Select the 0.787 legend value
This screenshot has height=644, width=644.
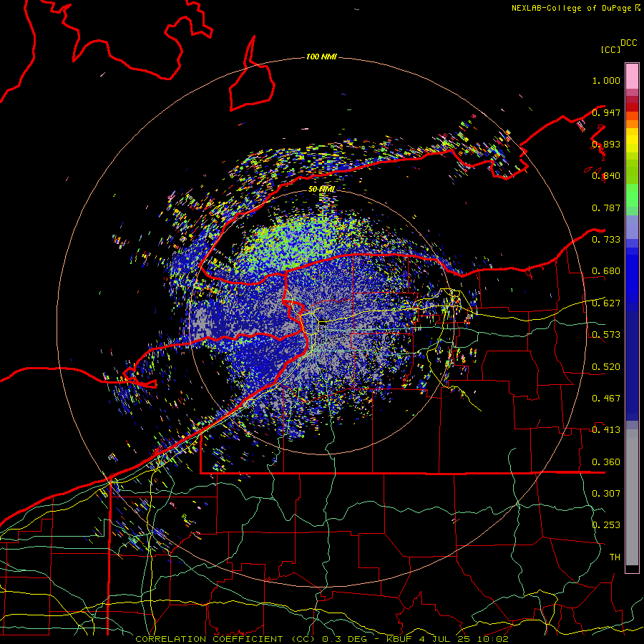pyautogui.click(x=606, y=208)
